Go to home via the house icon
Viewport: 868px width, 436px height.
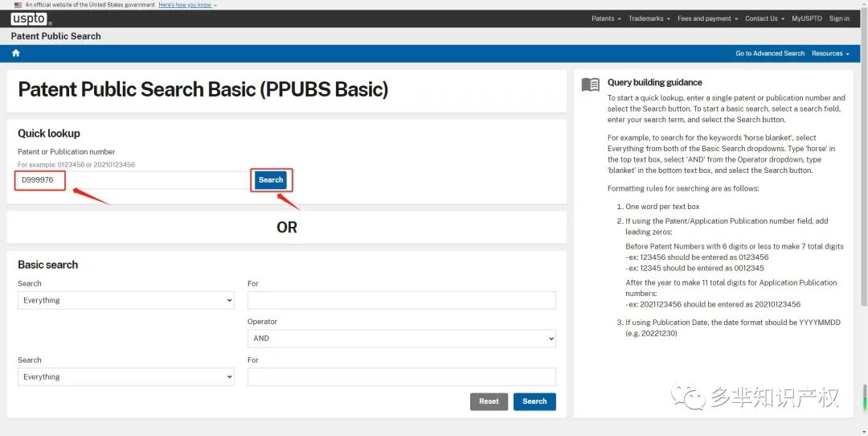click(15, 53)
